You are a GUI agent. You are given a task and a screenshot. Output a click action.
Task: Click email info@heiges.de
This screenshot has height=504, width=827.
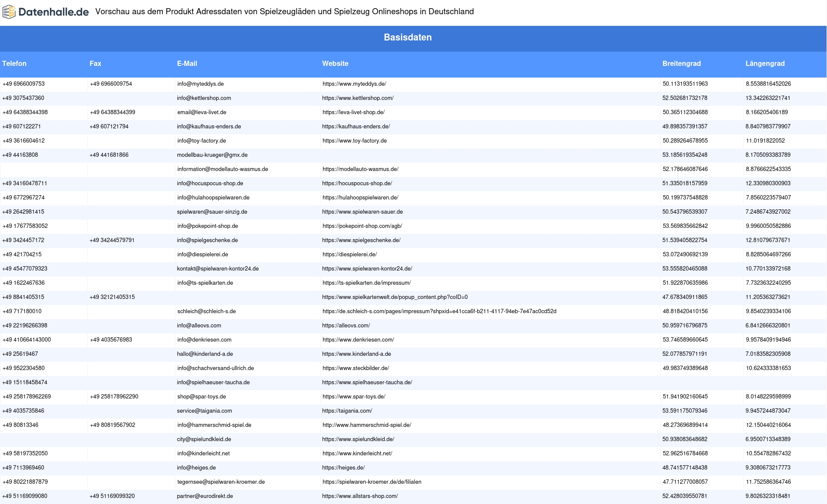point(196,468)
